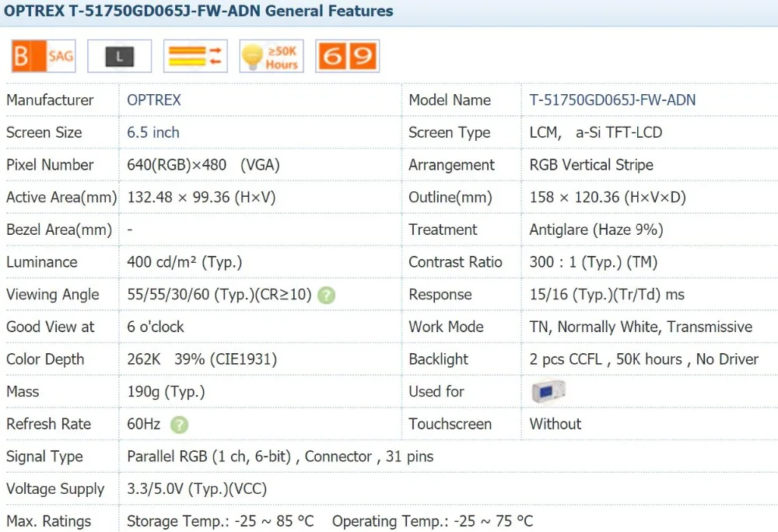Click the Manufacturer label
Screen dimensions: 778x532
[x=50, y=100]
